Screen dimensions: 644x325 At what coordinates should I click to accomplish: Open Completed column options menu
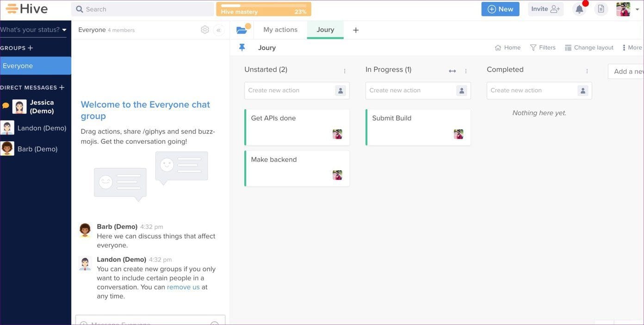click(587, 71)
